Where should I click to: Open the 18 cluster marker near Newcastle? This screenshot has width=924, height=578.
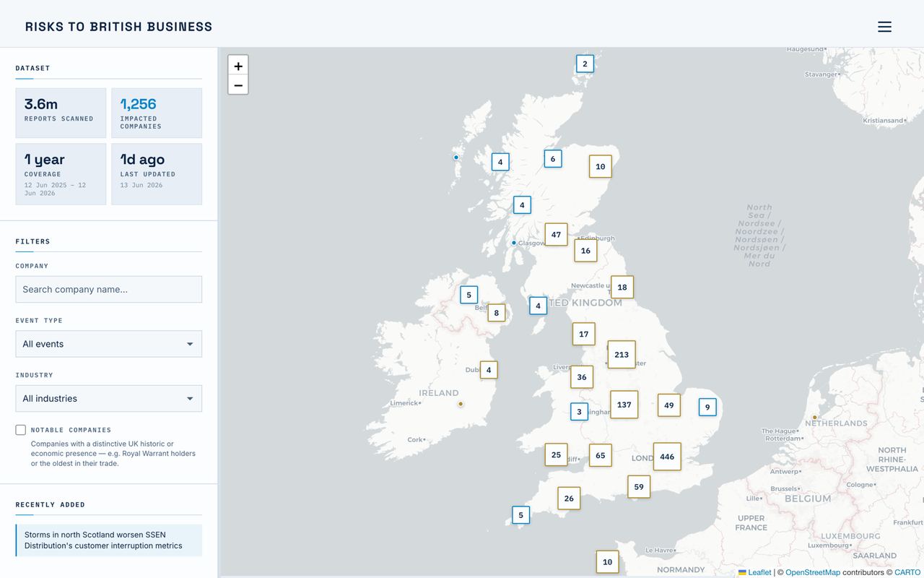click(622, 287)
